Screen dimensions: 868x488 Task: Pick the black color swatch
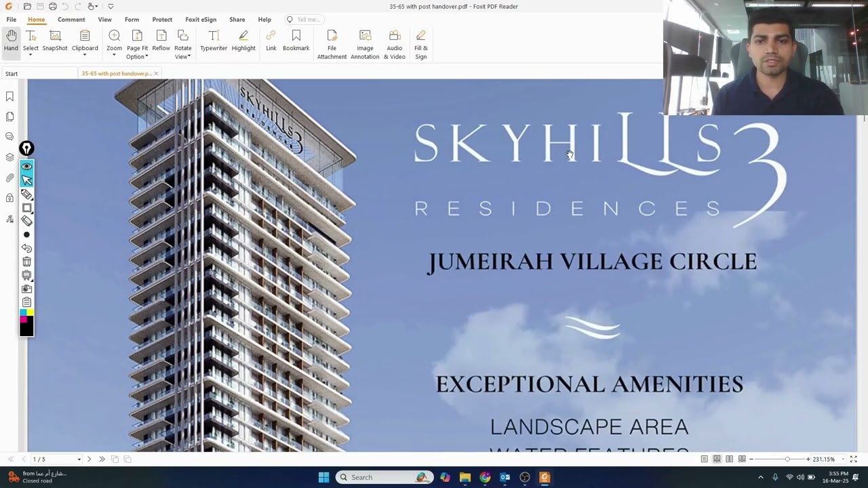coord(26,329)
